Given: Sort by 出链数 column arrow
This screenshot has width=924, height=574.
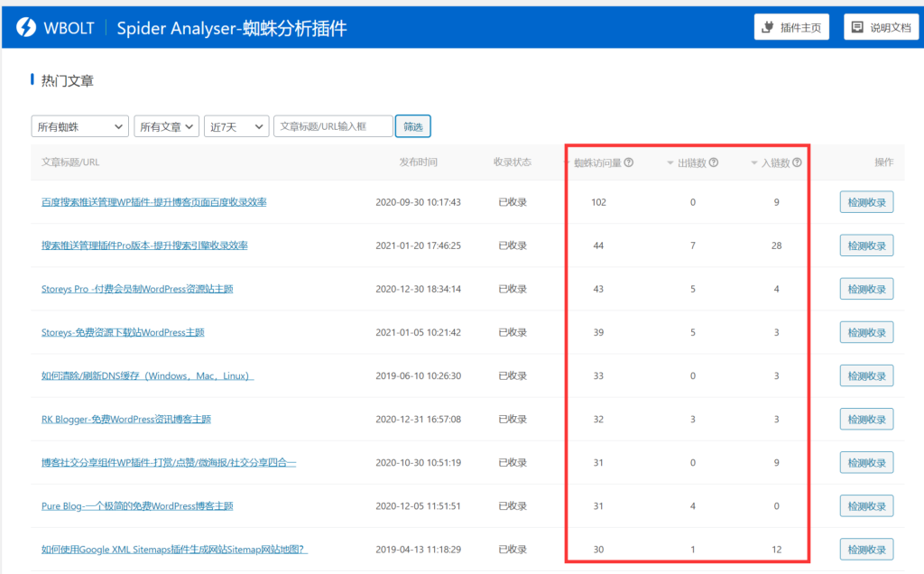Looking at the screenshot, I should 670,163.
